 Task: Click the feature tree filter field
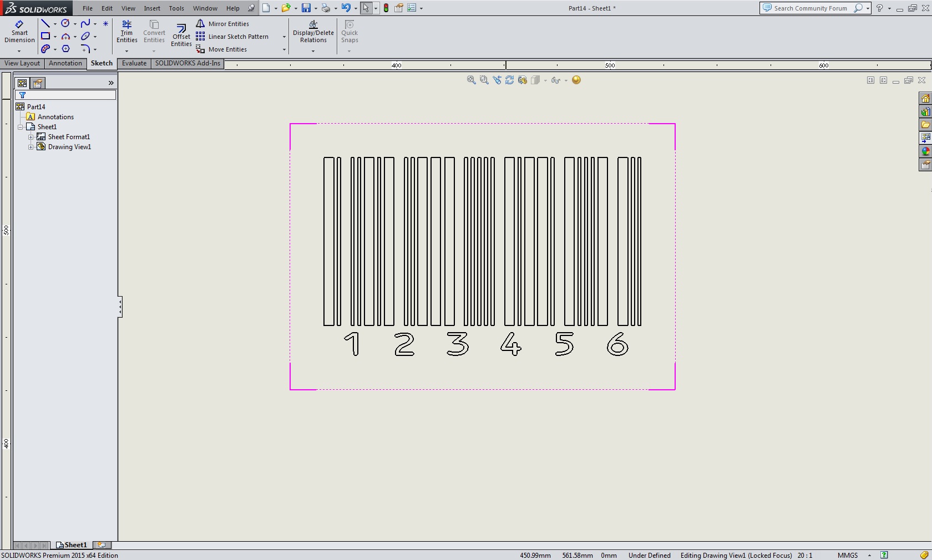click(68, 95)
